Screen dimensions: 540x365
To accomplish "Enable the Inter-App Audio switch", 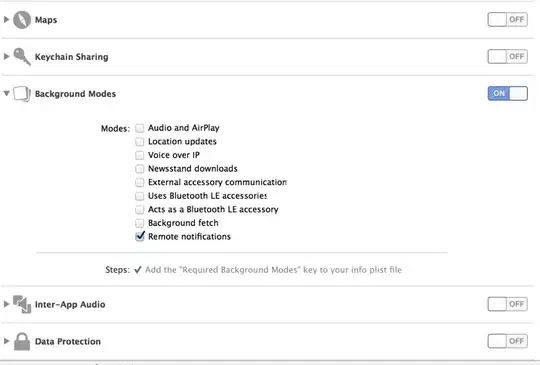I will (507, 304).
